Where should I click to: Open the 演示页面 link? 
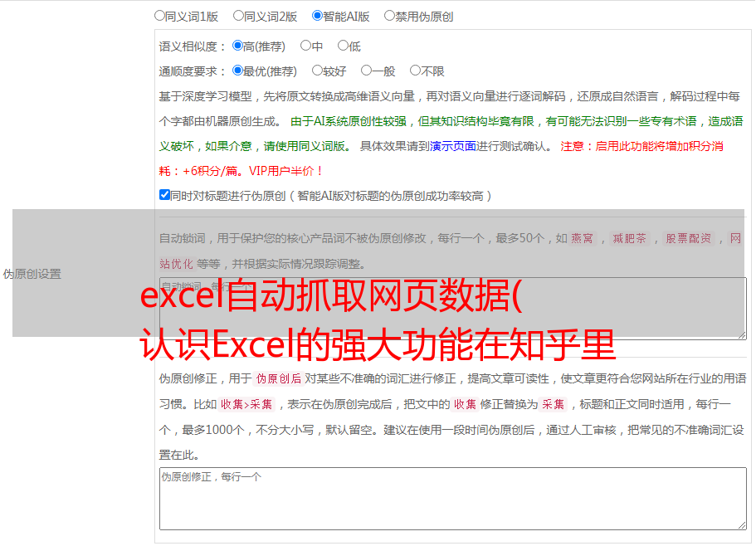coord(453,146)
